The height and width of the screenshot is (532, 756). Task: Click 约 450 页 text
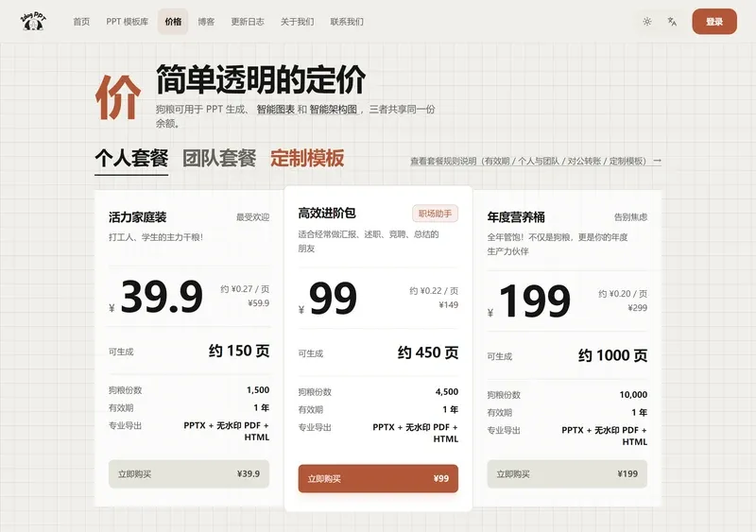coord(428,353)
